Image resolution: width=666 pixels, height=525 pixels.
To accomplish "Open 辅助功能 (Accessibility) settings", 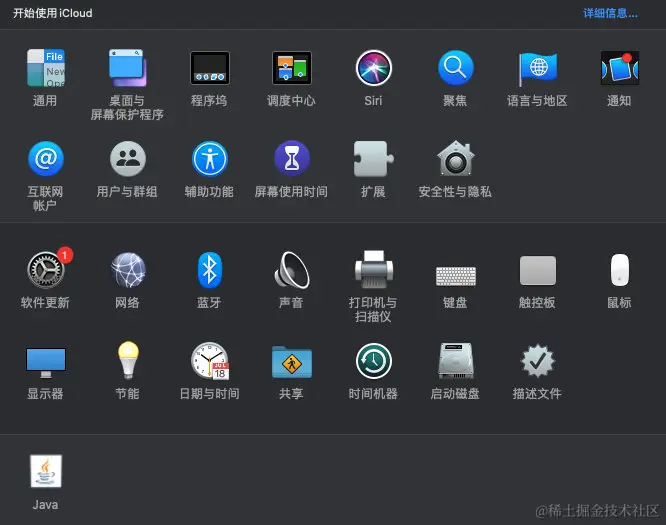I will pos(209,158).
